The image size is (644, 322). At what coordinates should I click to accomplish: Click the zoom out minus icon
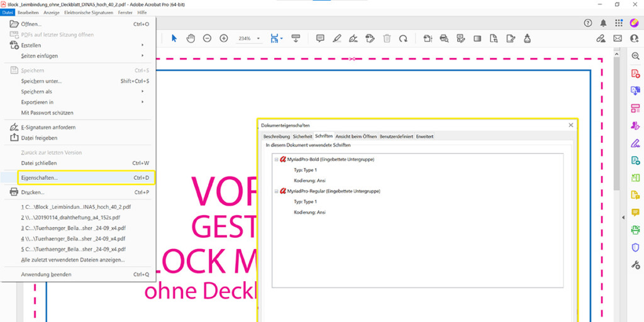tap(207, 38)
